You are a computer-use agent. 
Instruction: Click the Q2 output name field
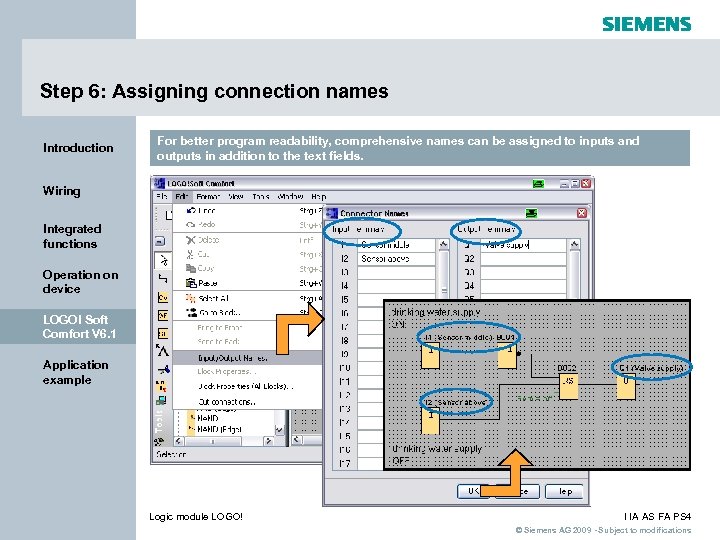(523, 259)
